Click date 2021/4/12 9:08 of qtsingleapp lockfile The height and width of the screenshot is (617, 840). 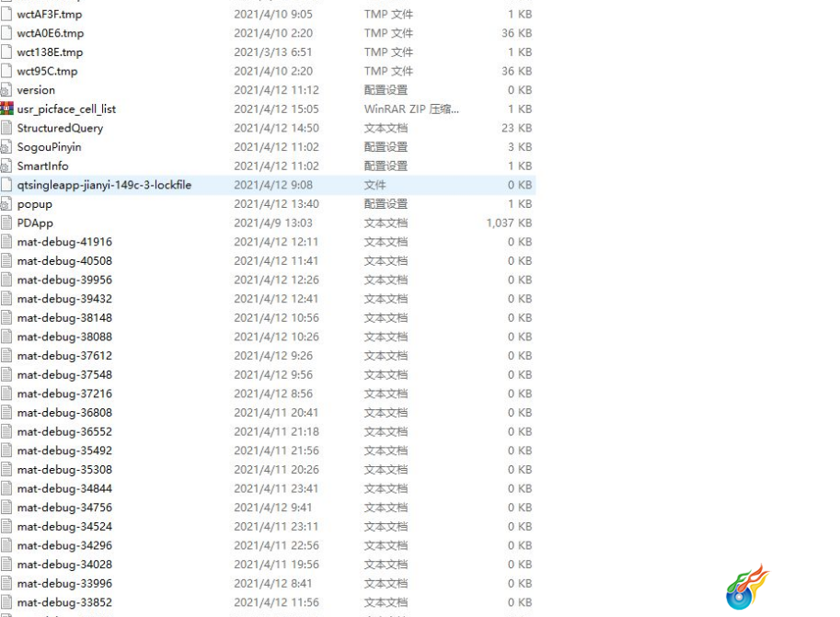(x=273, y=185)
